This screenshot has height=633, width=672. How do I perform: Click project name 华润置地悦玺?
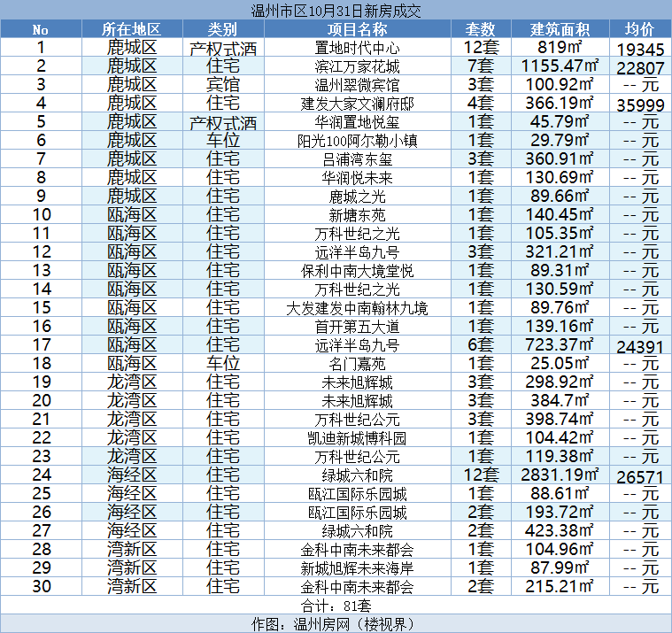(x=357, y=122)
